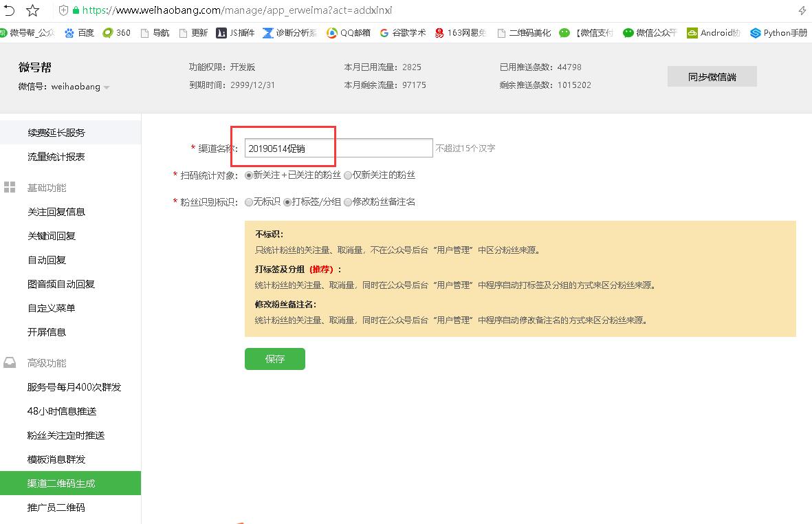Screen dimensions: 812x524
Task: Open 模板消息群发 menu item
Action: click(x=70, y=459)
